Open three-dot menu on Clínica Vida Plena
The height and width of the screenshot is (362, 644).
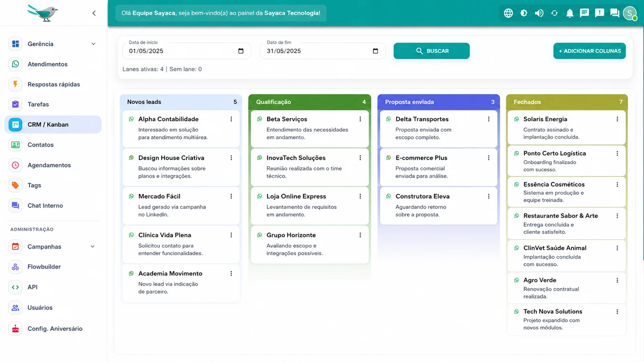click(x=231, y=235)
